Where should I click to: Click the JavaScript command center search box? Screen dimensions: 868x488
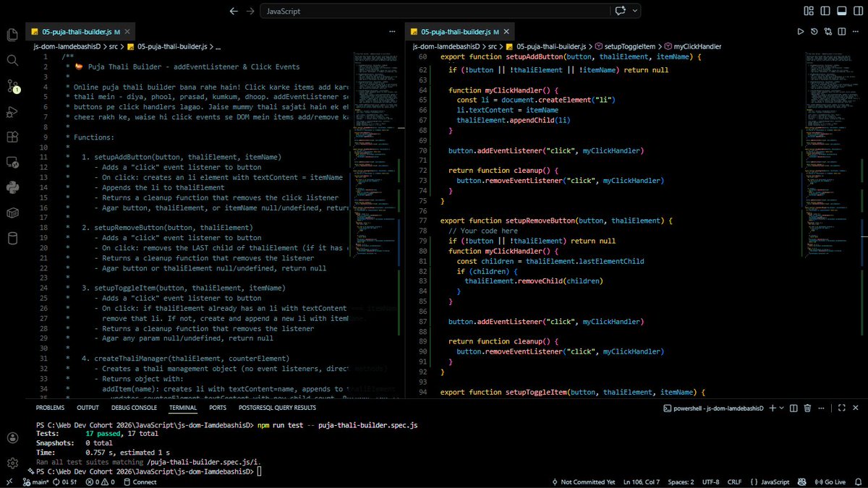click(435, 11)
